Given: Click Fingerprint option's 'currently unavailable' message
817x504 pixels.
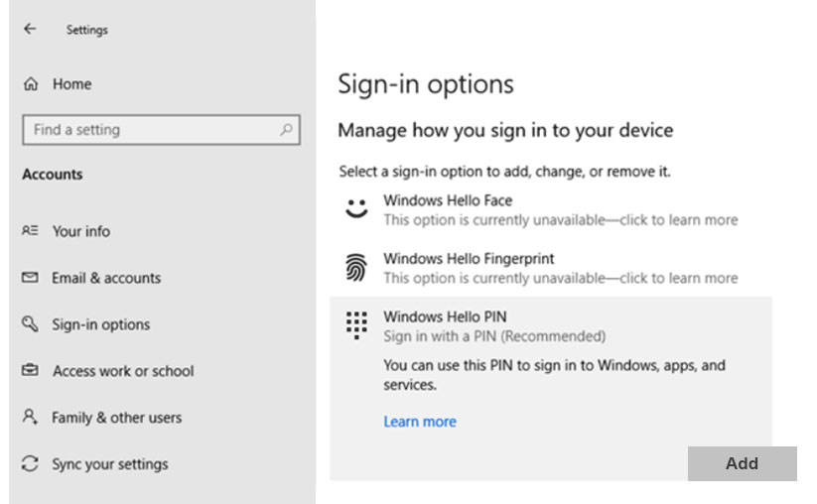Looking at the screenshot, I should (x=561, y=278).
